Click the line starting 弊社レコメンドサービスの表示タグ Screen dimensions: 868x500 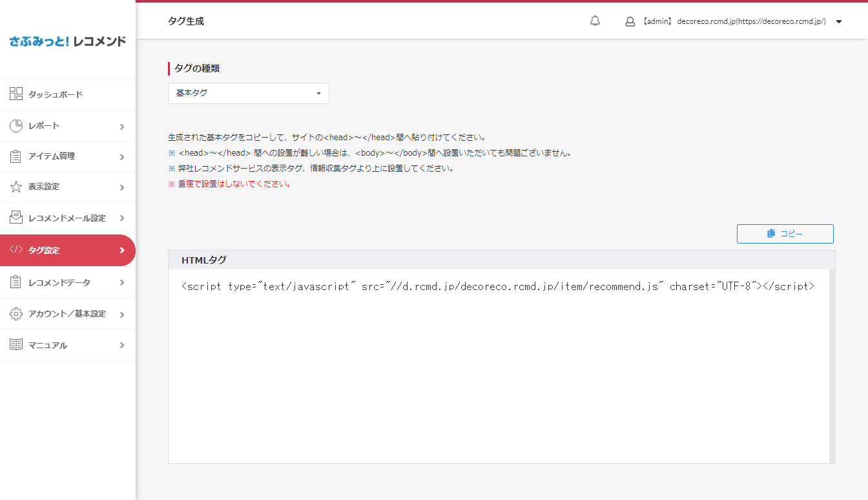click(311, 169)
